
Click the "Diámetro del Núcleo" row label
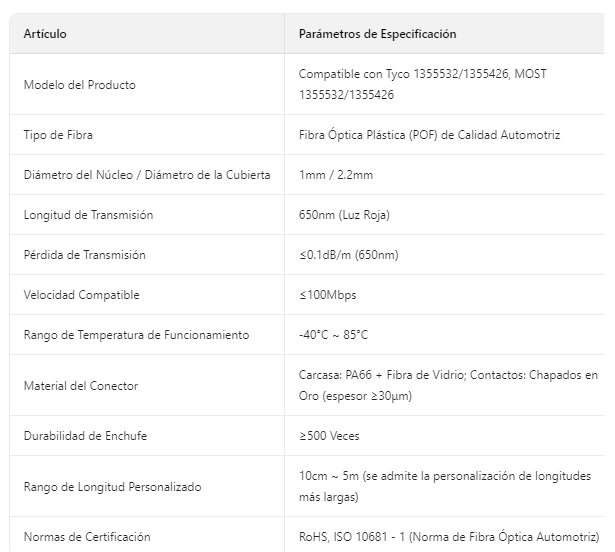coord(147,175)
